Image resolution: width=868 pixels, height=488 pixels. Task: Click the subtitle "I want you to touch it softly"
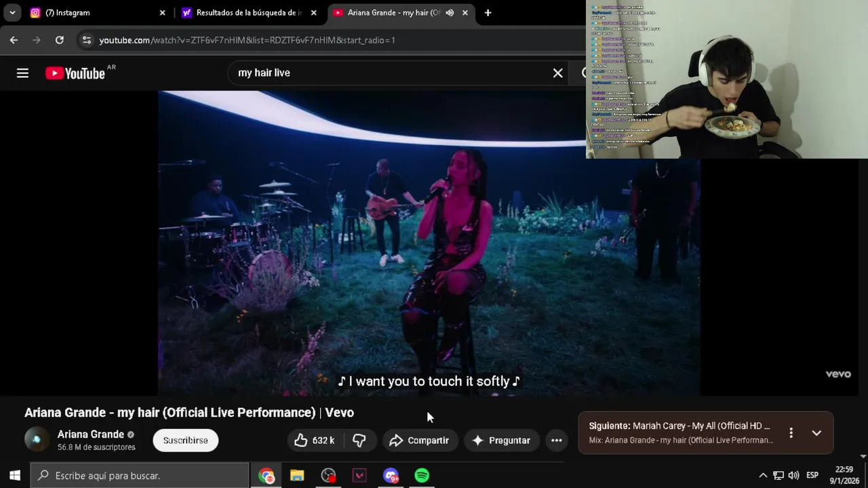tap(429, 382)
